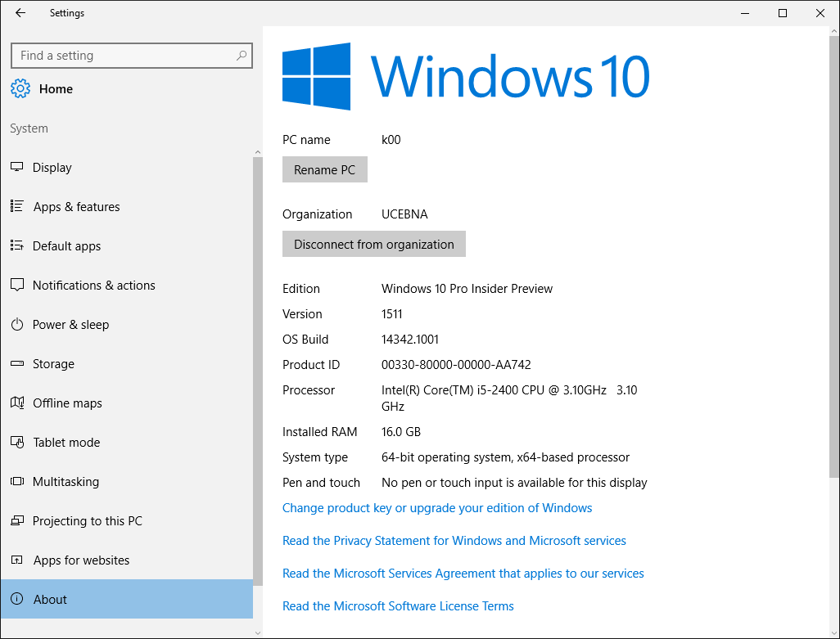Click the Rename PC button

click(325, 169)
